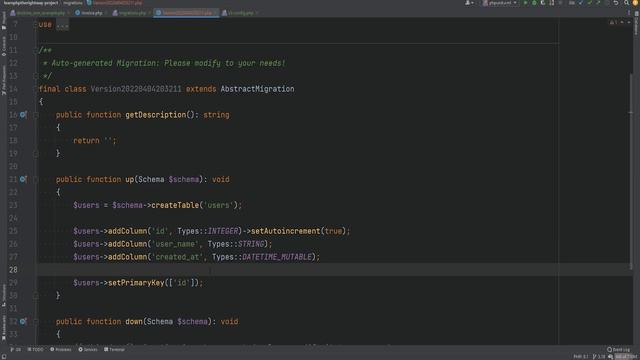Click the createTable method call
The image size is (640, 360).
[x=175, y=205]
